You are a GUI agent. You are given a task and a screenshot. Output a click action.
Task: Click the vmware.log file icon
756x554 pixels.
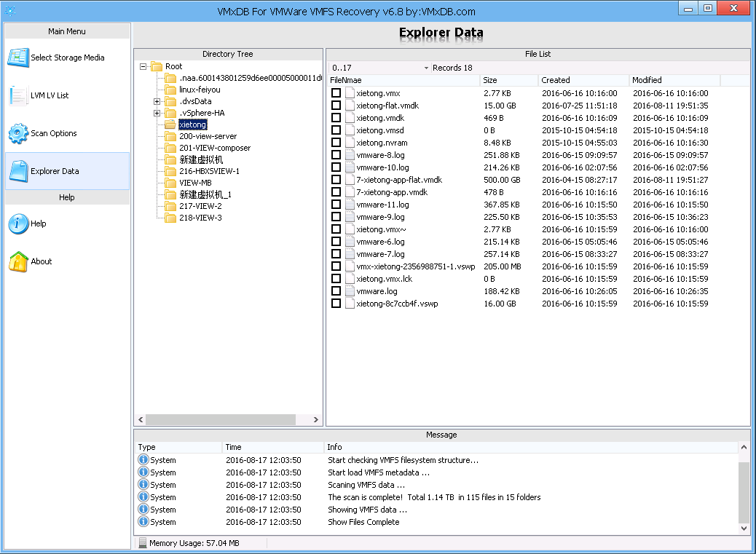click(x=350, y=291)
